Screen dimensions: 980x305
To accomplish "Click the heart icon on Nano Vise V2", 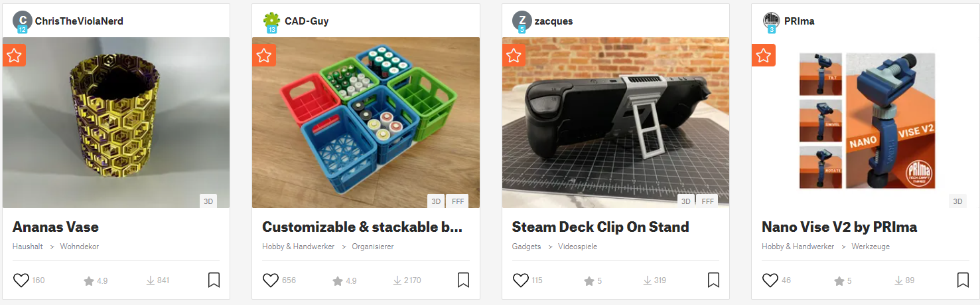I will (770, 280).
